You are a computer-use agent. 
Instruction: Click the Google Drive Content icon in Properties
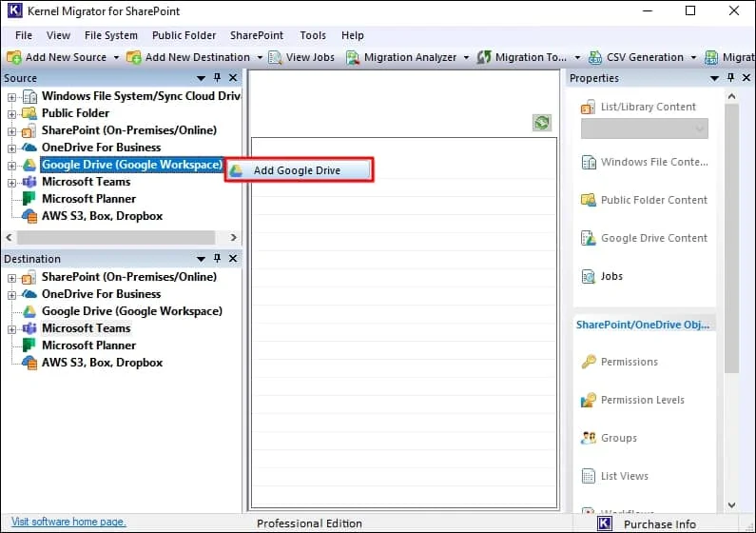click(x=589, y=238)
